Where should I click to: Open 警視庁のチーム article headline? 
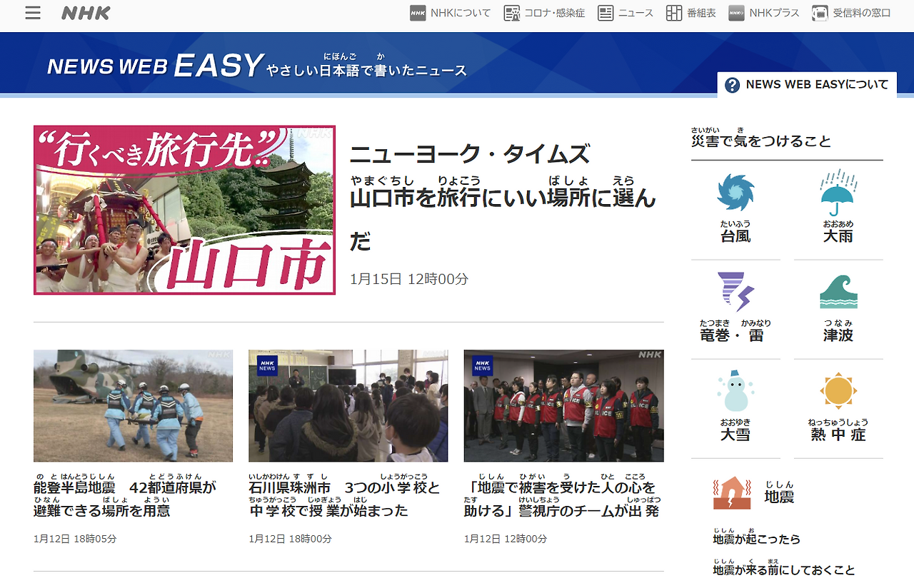coord(562,494)
